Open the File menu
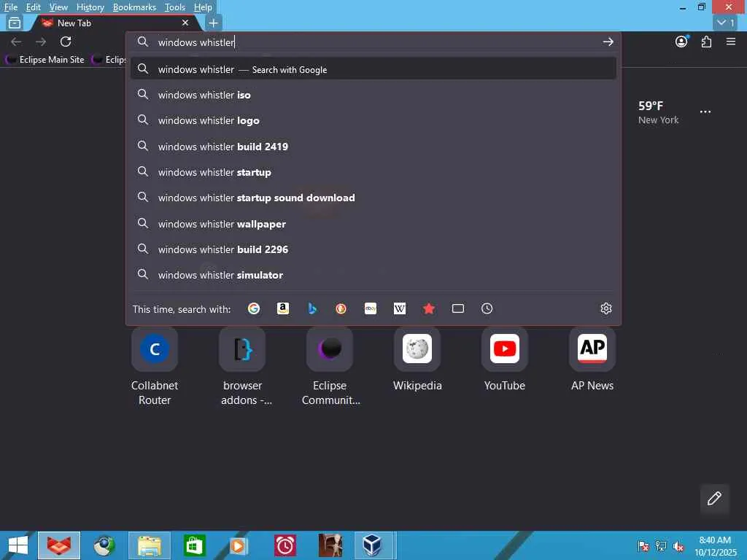747x560 pixels. click(x=10, y=7)
